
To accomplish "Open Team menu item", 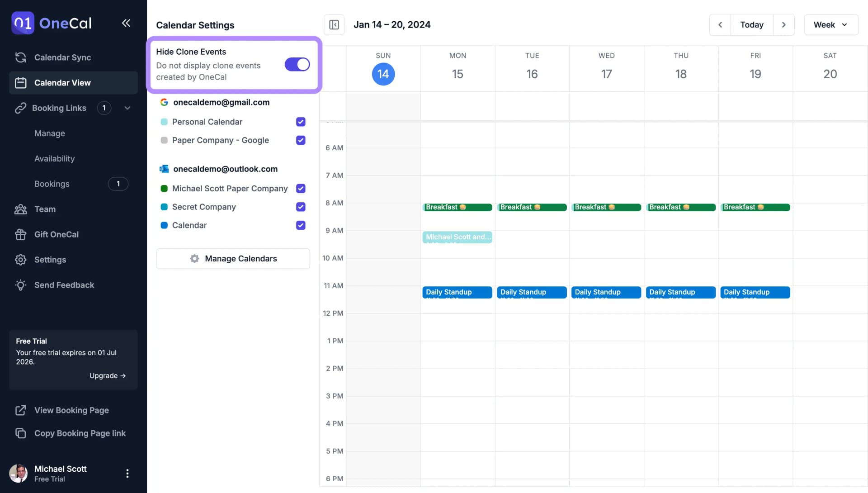I will pyautogui.click(x=45, y=209).
